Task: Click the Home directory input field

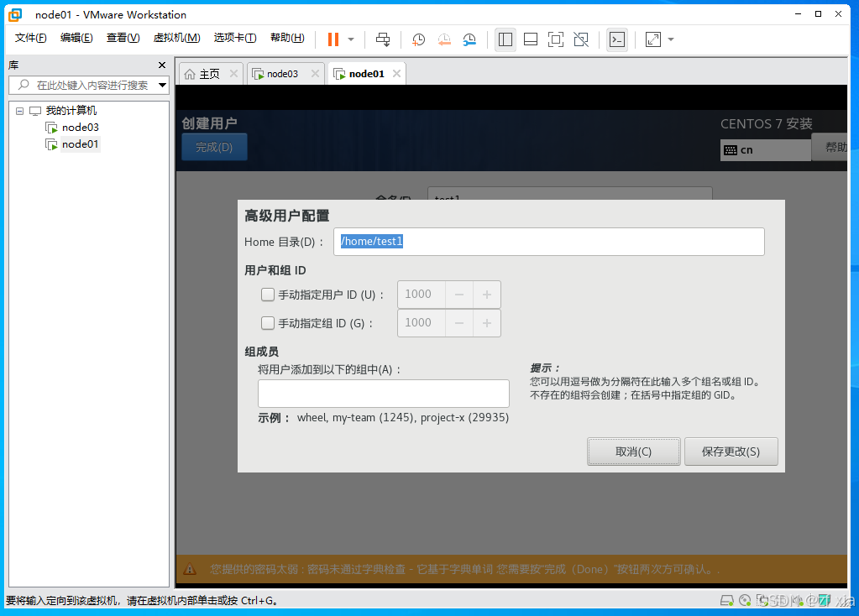Action: pos(549,242)
